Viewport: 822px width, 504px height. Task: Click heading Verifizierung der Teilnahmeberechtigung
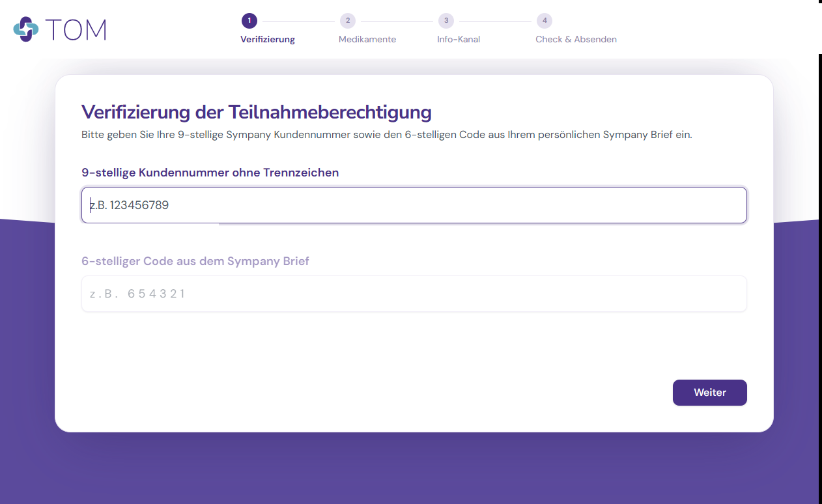(x=257, y=112)
